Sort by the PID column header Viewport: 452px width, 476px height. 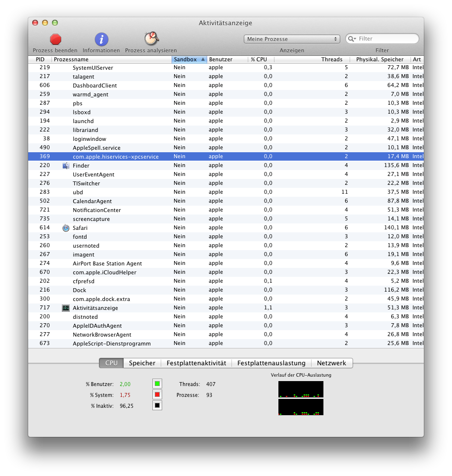click(40, 59)
